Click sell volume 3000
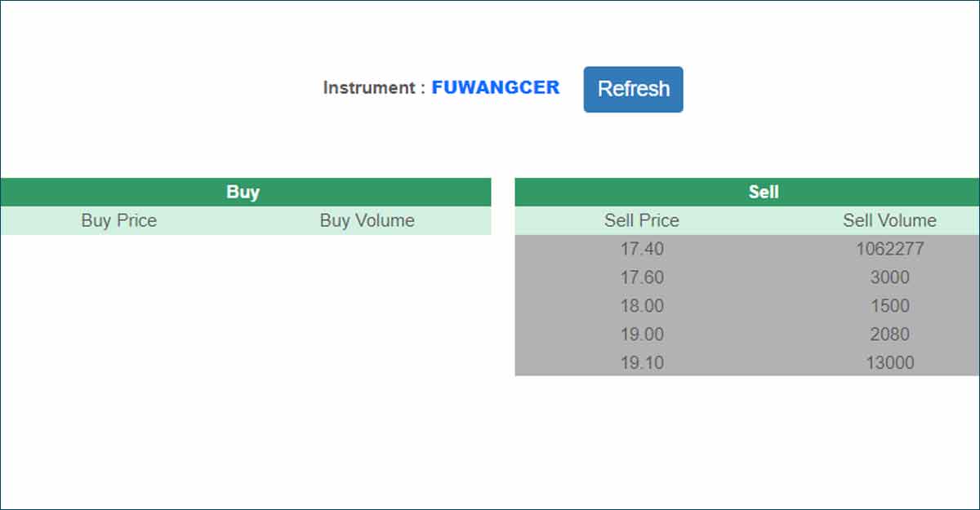 pos(889,277)
